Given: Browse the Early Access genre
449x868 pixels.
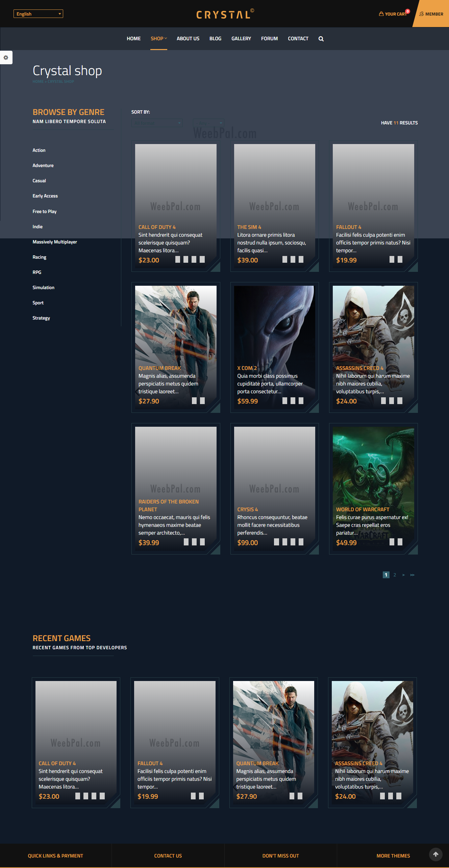Looking at the screenshot, I should [45, 196].
